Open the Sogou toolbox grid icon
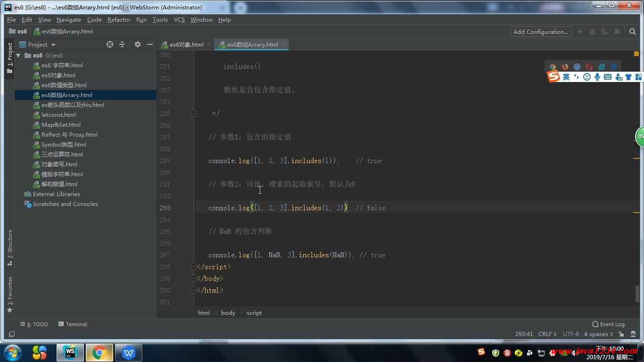Image resolution: width=644 pixels, height=362 pixels. click(x=639, y=77)
